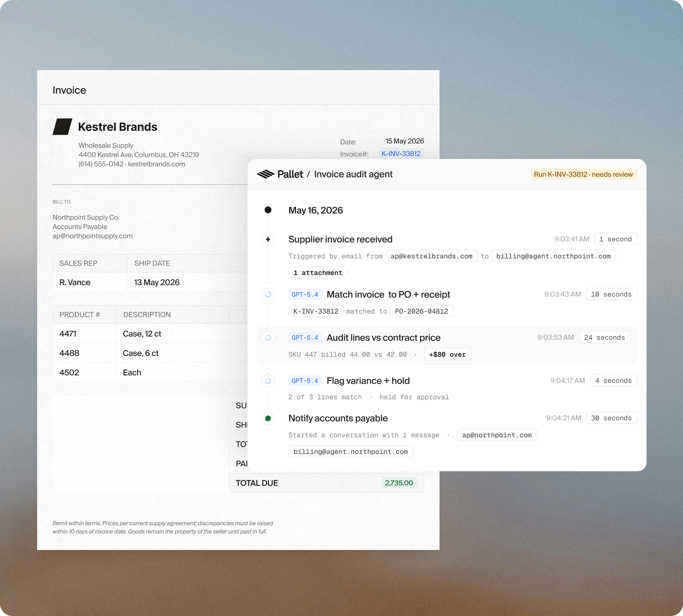This screenshot has height=616, width=683.
Task: Click the Kestrel Brands parallelogram logo
Action: pyautogui.click(x=62, y=127)
